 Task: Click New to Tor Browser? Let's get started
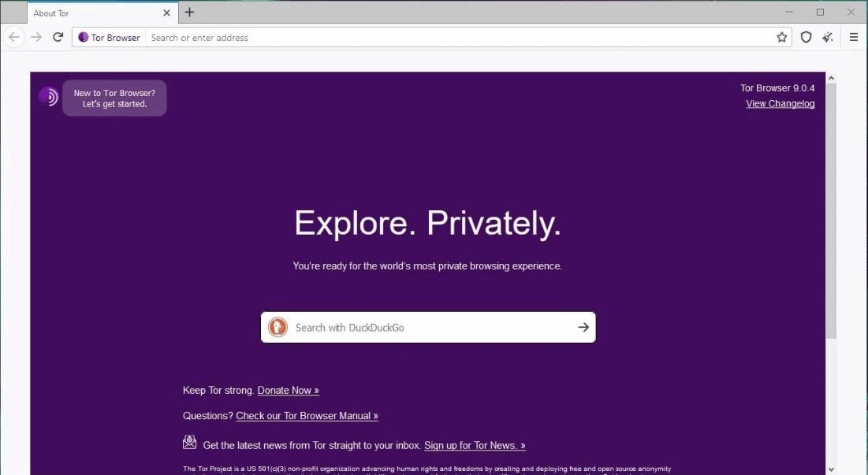[114, 98]
